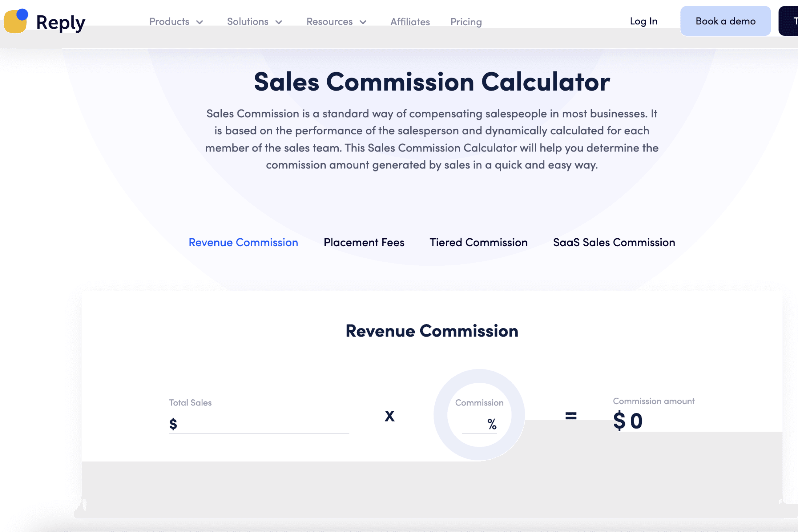Click the chevron icon next to Resources

362,22
